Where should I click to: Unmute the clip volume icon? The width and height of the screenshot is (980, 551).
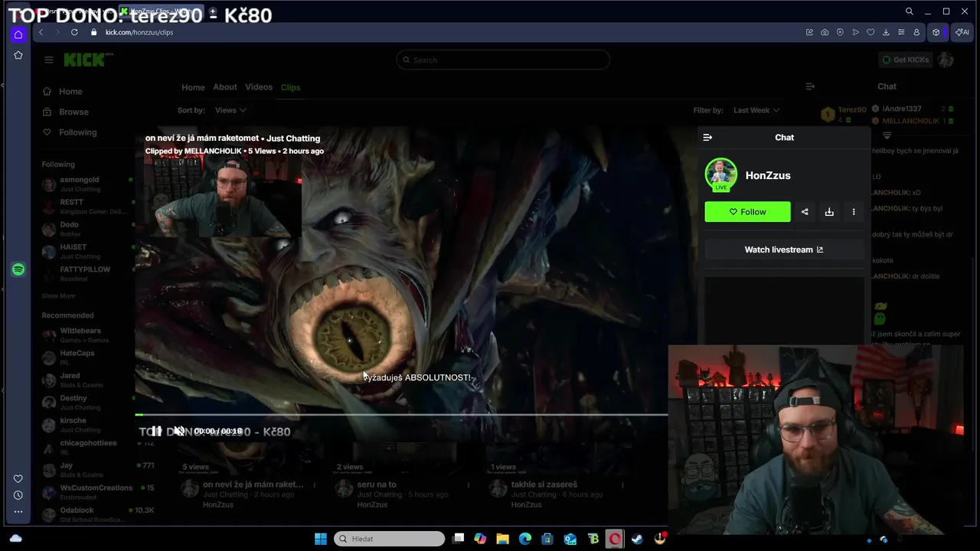(x=179, y=431)
